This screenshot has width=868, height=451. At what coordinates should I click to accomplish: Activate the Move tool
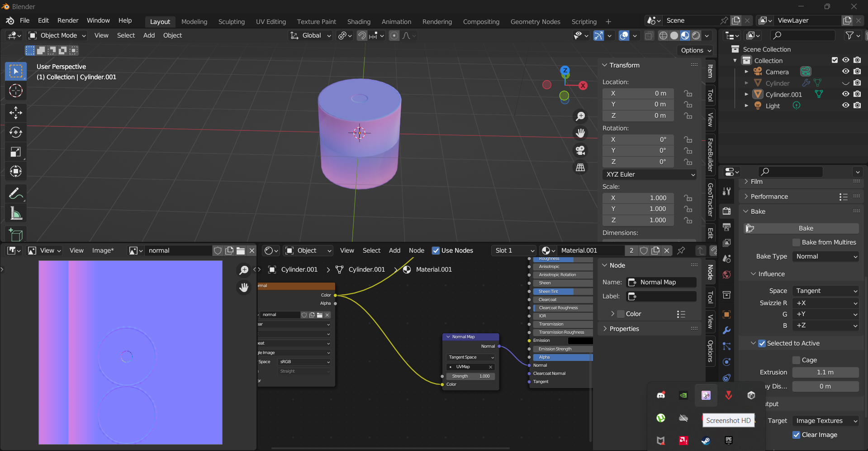pyautogui.click(x=16, y=112)
